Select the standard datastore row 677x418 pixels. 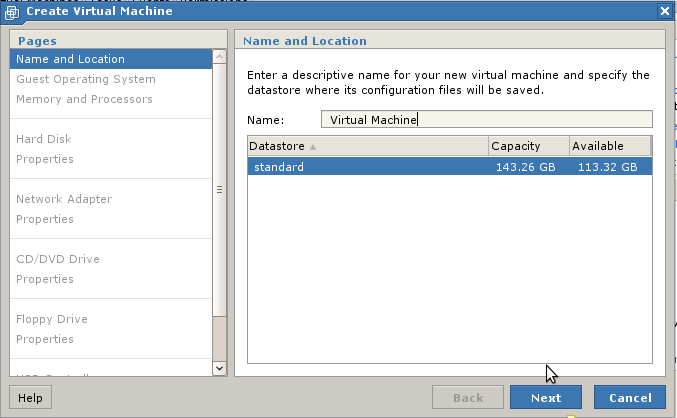pyautogui.click(x=449, y=167)
